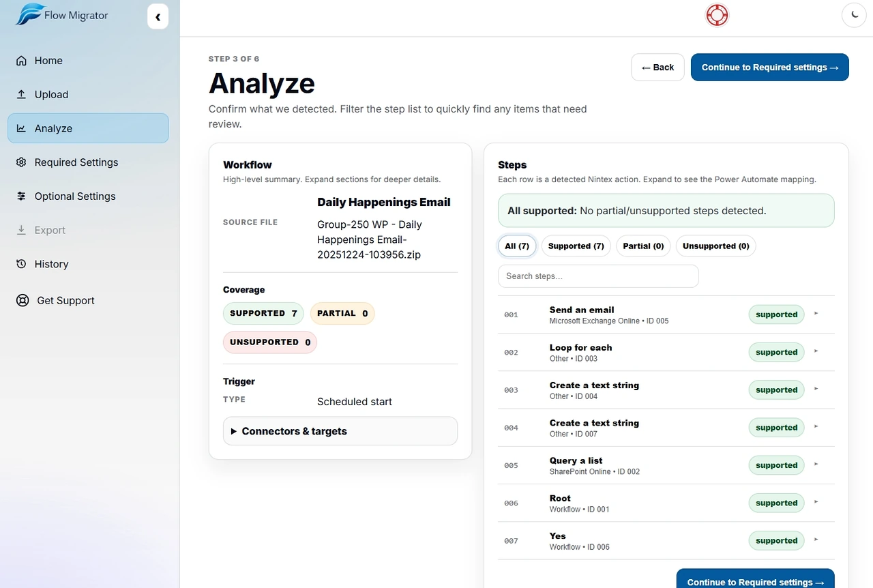This screenshot has width=873, height=588.
Task: Select the Unsupported (0) filter tab
Action: coord(715,246)
